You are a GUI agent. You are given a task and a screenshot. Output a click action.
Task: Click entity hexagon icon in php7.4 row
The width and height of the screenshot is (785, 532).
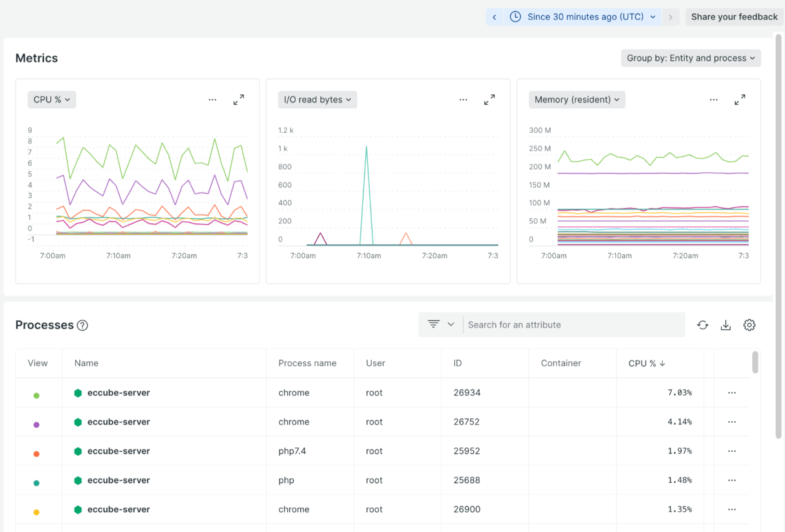tap(78, 452)
